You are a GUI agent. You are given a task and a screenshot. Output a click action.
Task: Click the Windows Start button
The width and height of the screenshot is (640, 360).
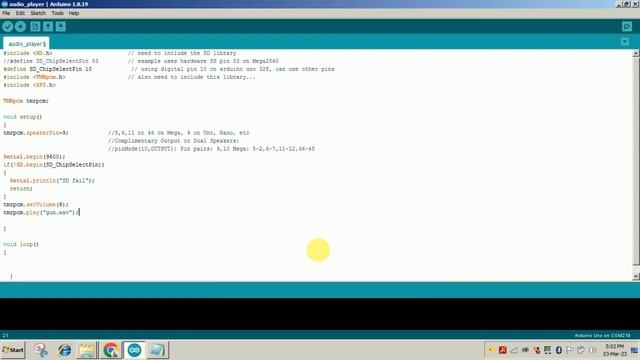point(13,350)
